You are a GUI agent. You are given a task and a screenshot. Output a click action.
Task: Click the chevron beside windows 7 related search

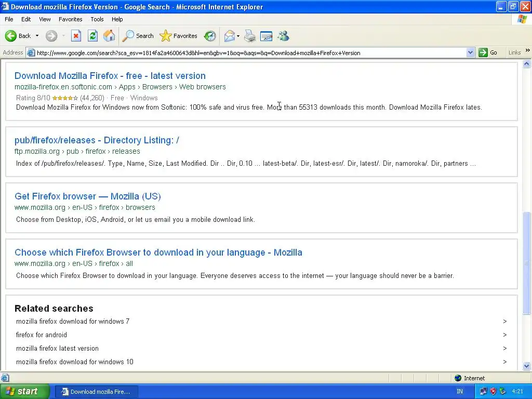505,321
